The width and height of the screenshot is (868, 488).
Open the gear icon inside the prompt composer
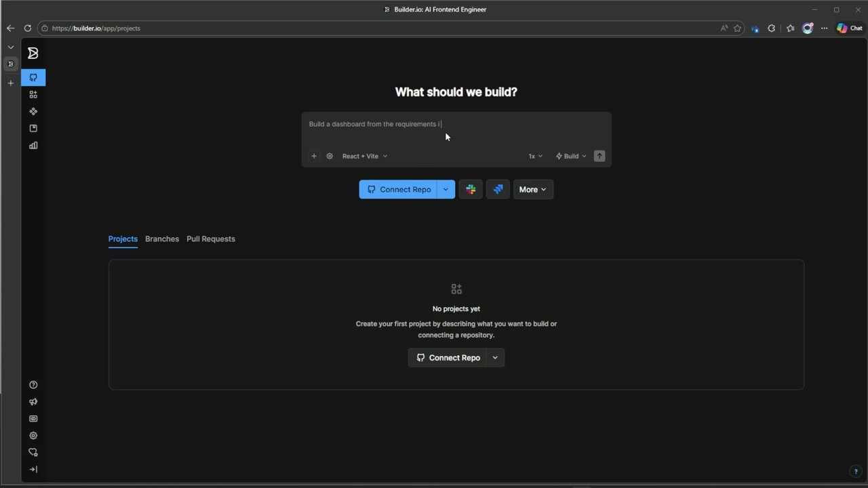pos(330,156)
